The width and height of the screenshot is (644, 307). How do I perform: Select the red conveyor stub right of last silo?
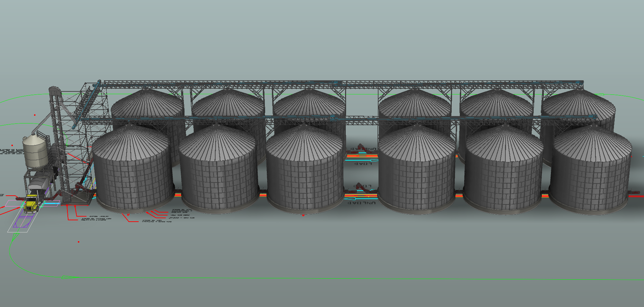coord(634,193)
